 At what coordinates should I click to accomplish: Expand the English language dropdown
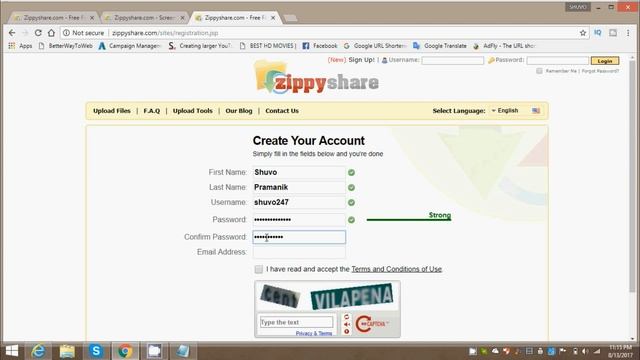point(505,111)
